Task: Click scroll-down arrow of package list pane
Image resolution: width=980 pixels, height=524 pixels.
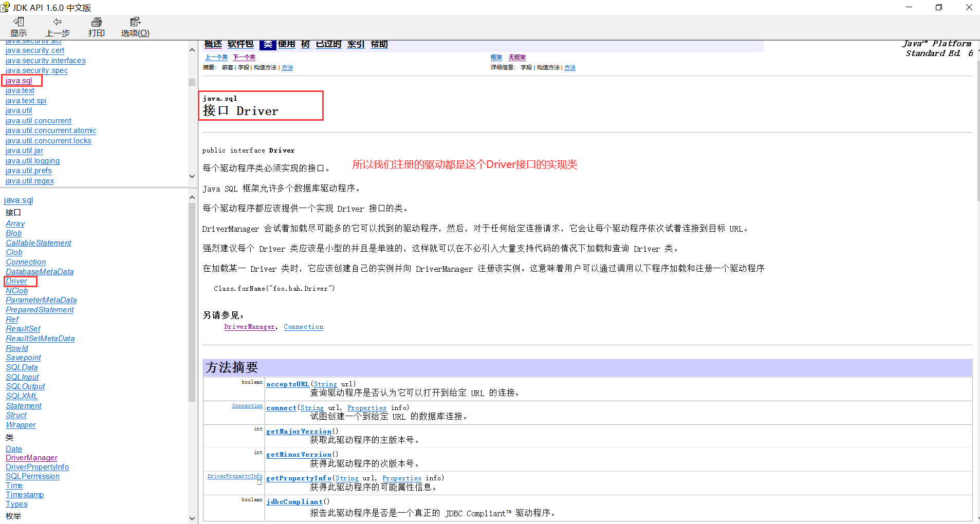Action: pyautogui.click(x=192, y=176)
